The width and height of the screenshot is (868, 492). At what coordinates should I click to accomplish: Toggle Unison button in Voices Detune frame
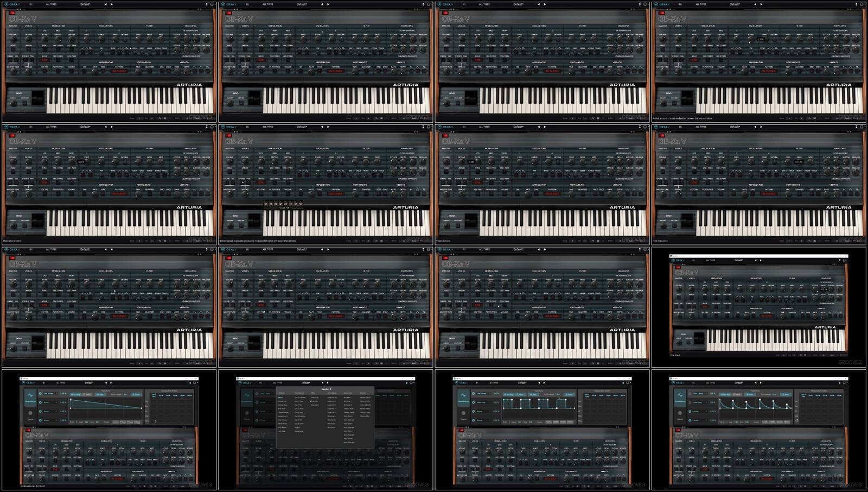[461, 172]
